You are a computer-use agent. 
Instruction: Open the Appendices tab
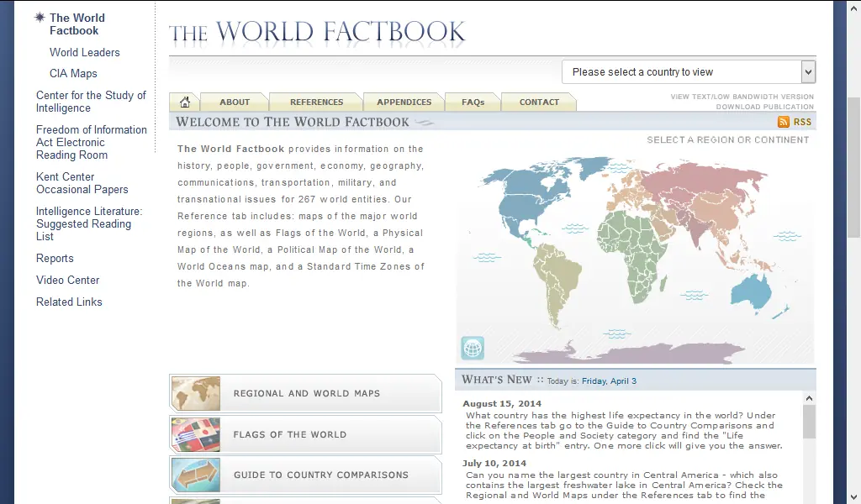point(404,102)
